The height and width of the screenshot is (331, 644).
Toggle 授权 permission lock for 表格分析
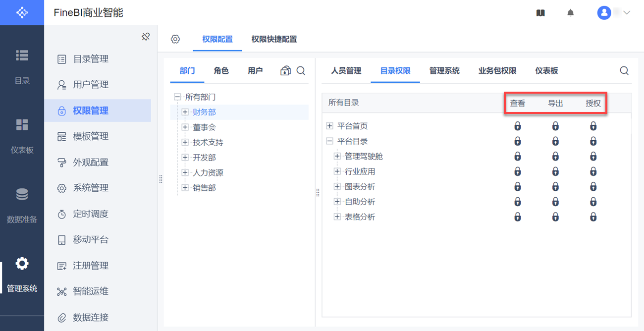tap(593, 217)
